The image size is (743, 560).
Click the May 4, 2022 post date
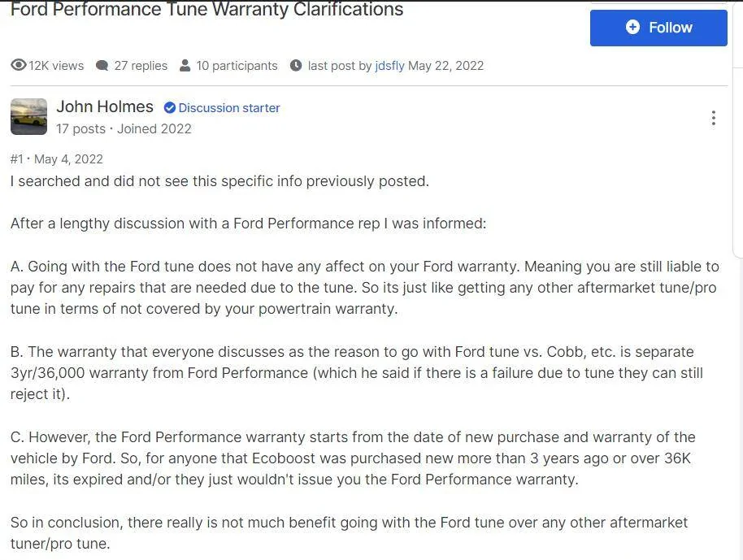click(x=69, y=158)
